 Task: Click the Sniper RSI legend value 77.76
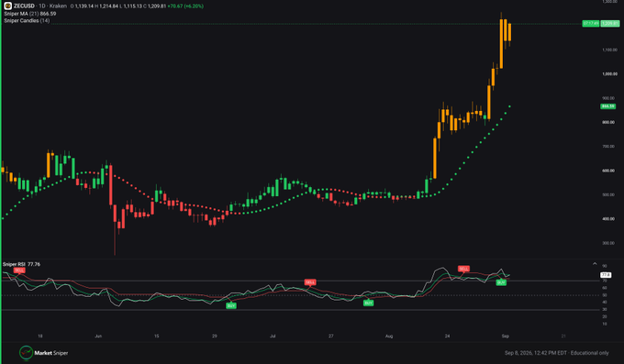pyautogui.click(x=34, y=264)
